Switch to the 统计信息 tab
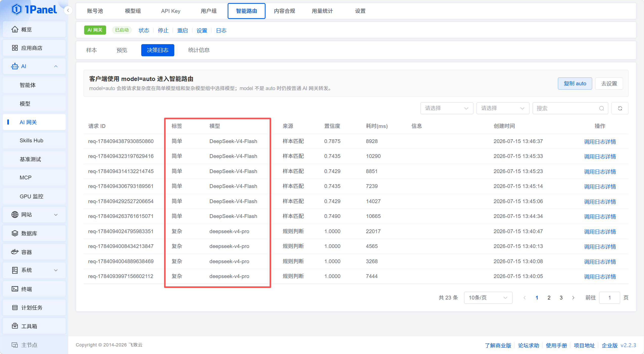Image resolution: width=644 pixels, height=354 pixels. click(199, 50)
